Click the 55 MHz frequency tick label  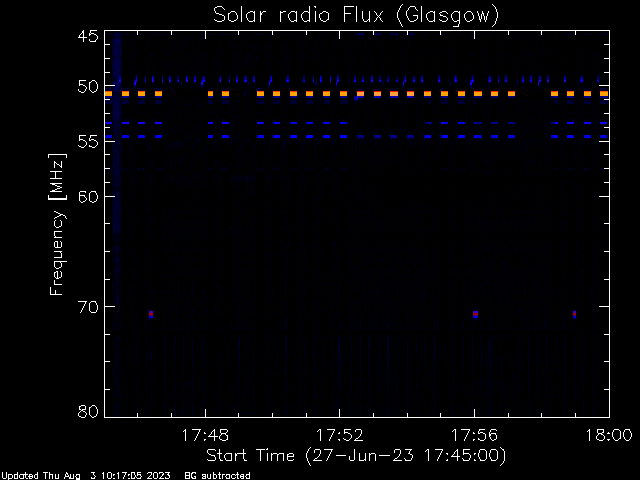pos(88,142)
